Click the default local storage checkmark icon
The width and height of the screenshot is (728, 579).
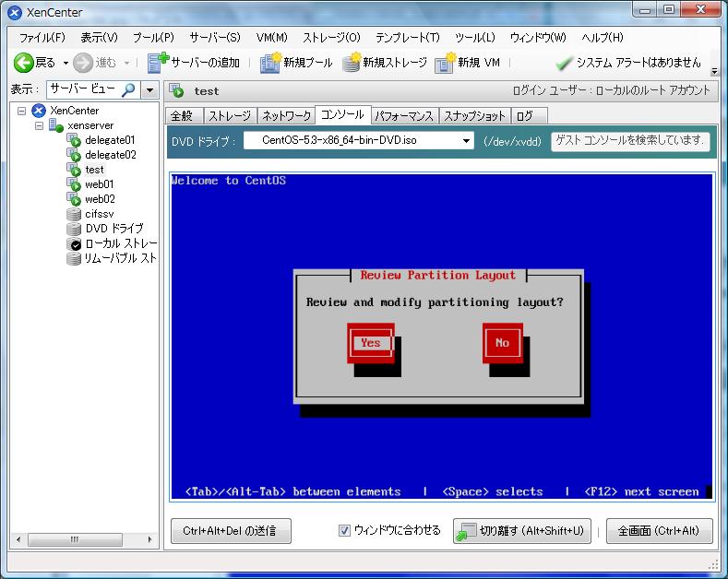(74, 243)
